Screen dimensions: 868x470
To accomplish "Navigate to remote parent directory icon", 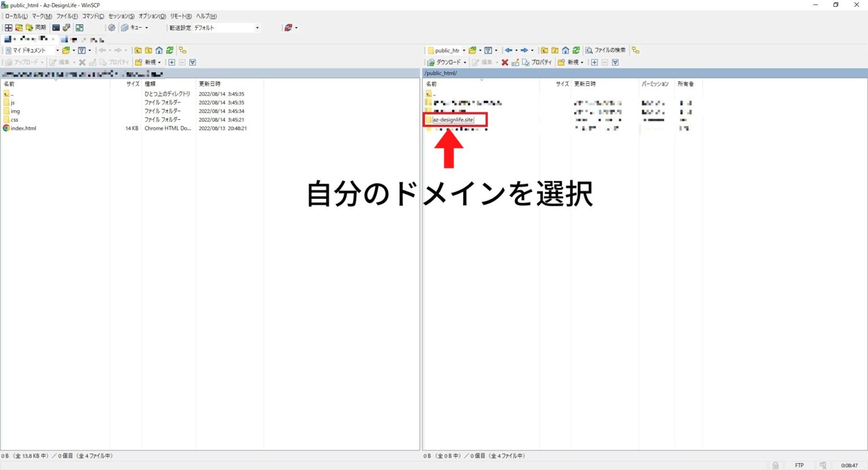I will [x=544, y=50].
